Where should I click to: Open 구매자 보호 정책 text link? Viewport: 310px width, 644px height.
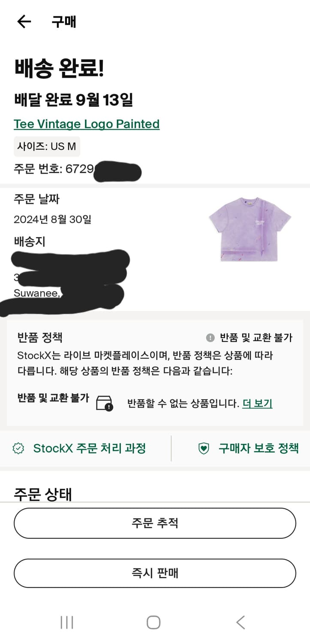(x=259, y=449)
